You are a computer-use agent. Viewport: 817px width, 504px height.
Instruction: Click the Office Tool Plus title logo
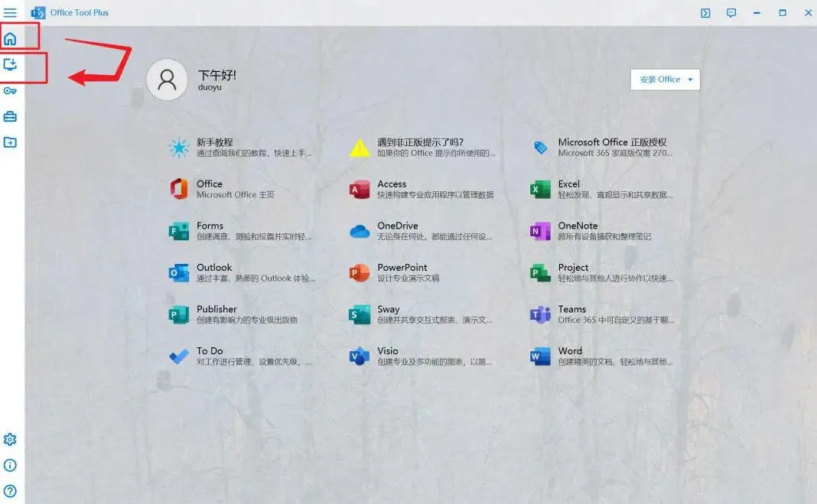pyautogui.click(x=38, y=12)
